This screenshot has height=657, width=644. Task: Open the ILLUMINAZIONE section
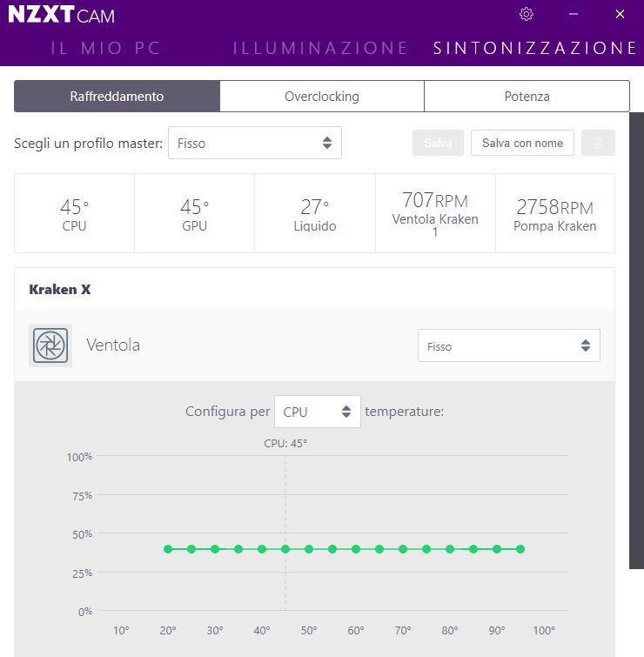pos(320,48)
